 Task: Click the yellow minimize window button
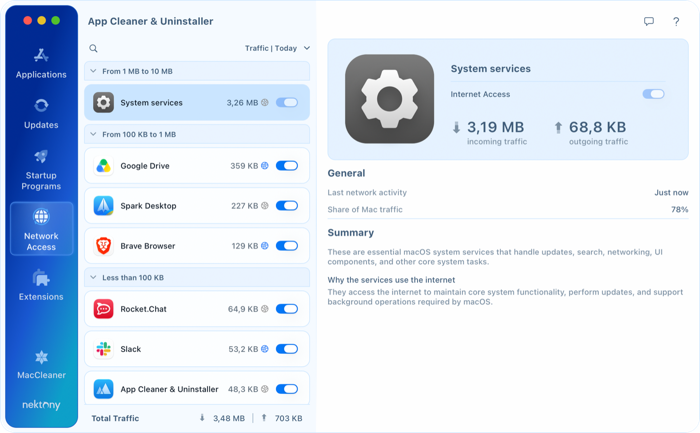point(42,21)
